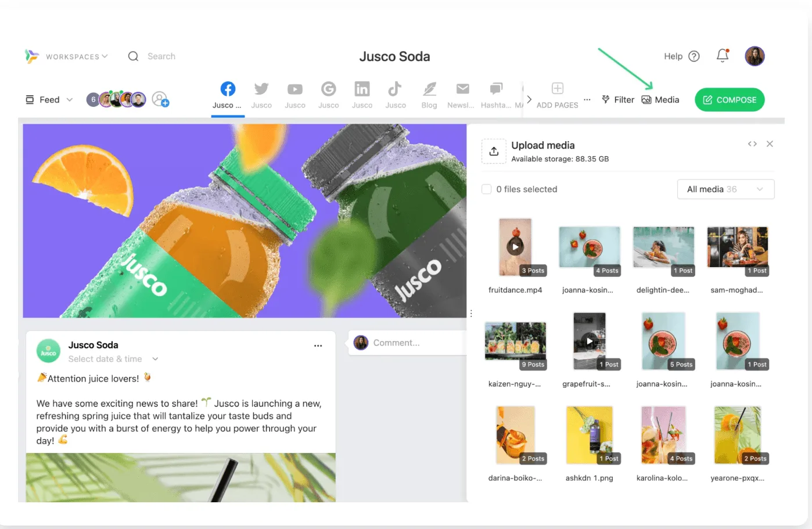Click the Help question mark icon
The width and height of the screenshot is (812, 529).
pos(694,56)
